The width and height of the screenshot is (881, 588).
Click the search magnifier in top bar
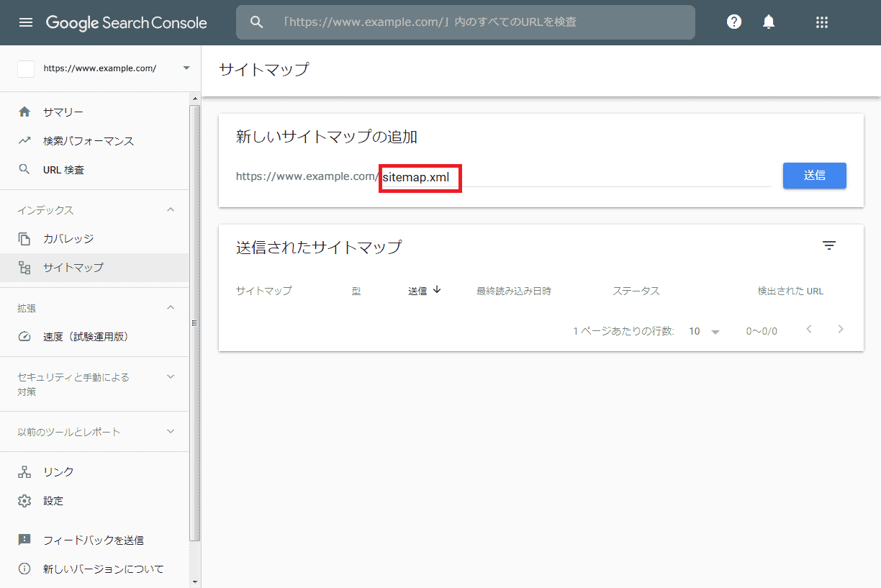[257, 22]
